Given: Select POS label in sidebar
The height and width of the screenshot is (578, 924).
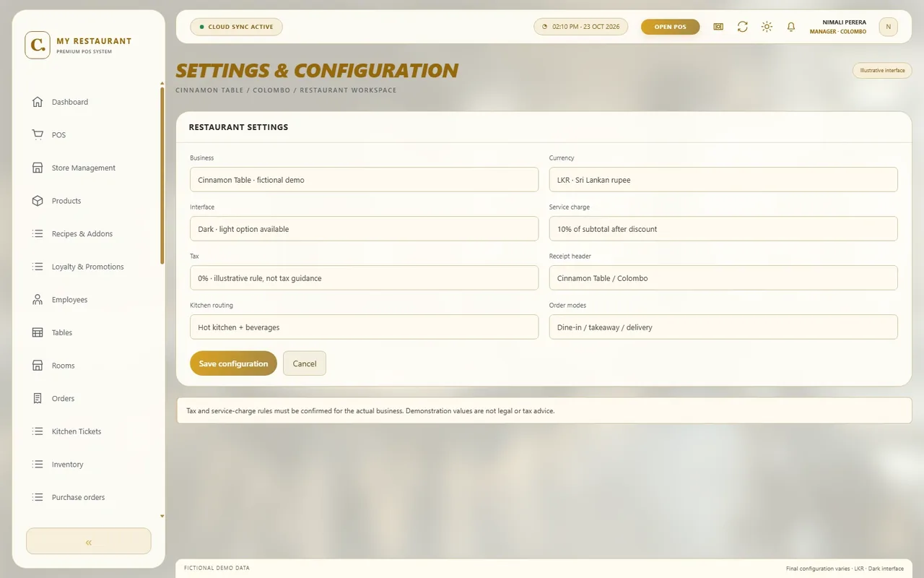Looking at the screenshot, I should (58, 135).
